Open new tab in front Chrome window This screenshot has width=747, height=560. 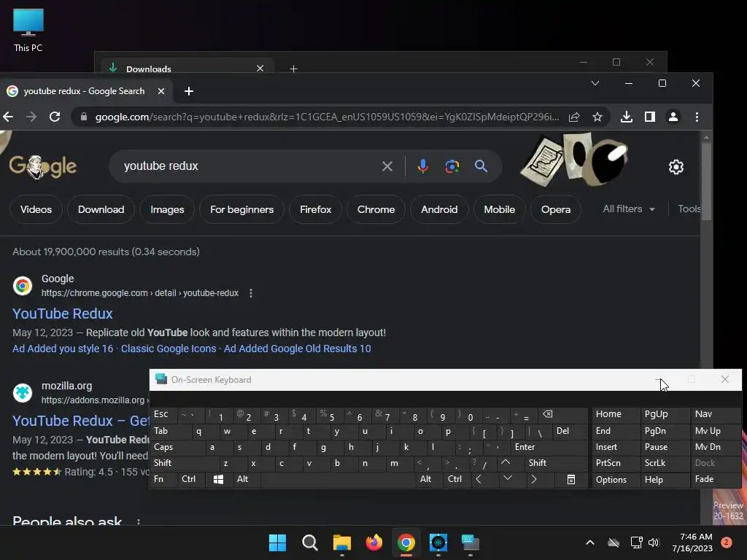point(189,91)
